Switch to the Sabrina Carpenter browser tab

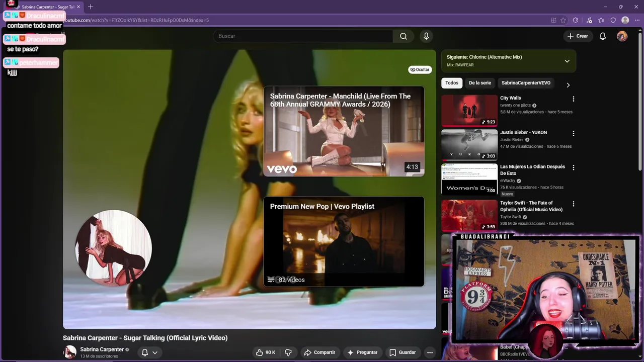click(x=48, y=7)
